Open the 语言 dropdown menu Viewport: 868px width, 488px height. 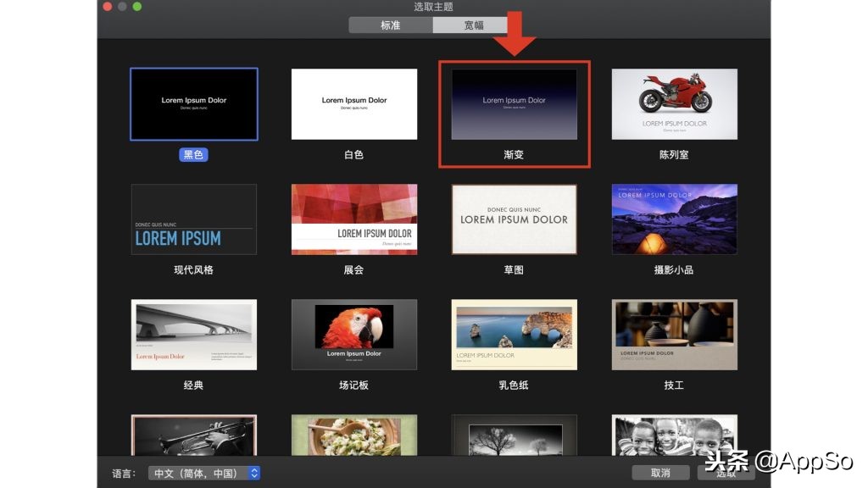pos(203,474)
